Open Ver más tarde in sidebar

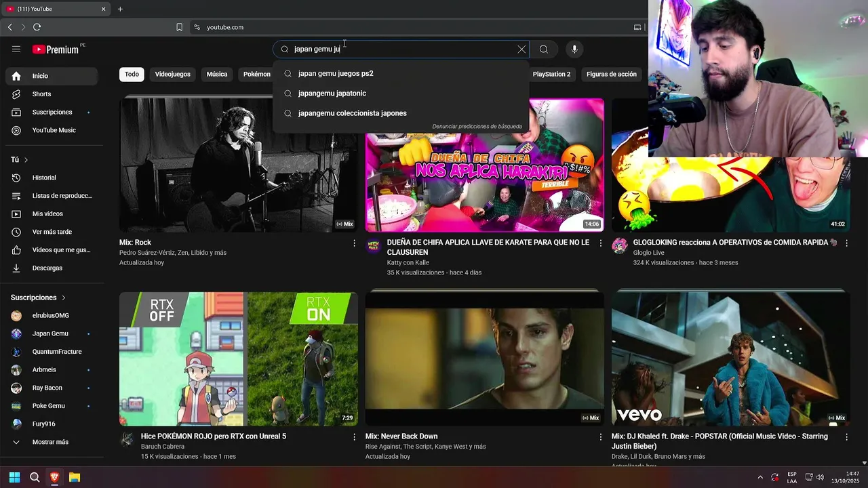52,232
